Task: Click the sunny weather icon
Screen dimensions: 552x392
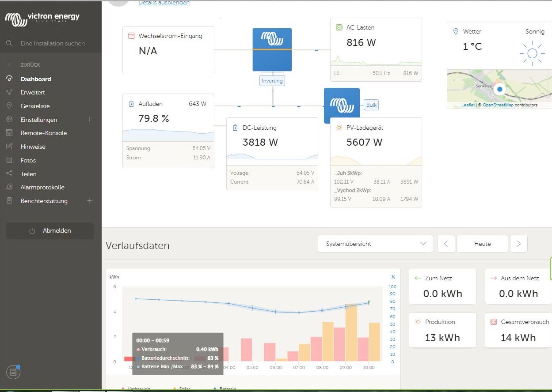Action: pyautogui.click(x=532, y=53)
